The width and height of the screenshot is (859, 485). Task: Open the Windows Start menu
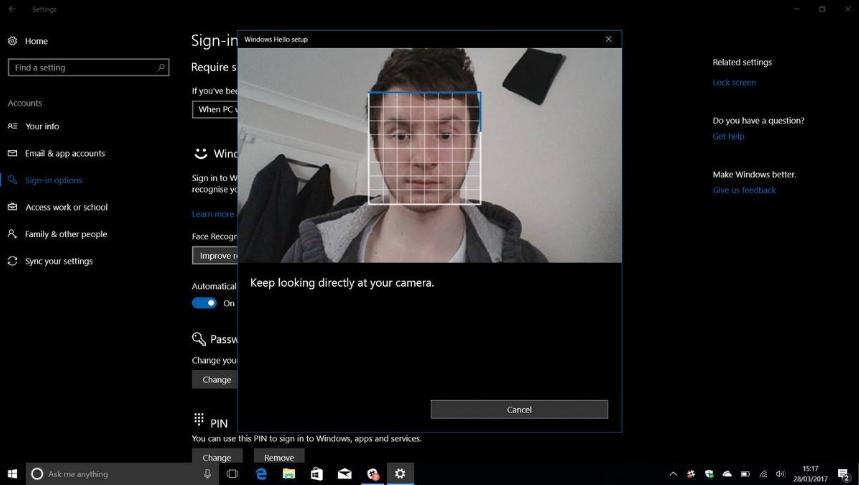(x=13, y=474)
